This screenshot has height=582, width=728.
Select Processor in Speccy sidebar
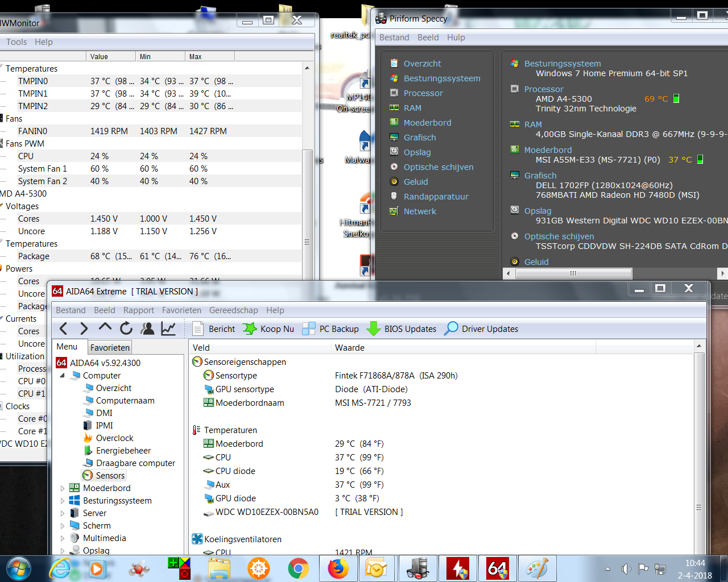coord(423,93)
